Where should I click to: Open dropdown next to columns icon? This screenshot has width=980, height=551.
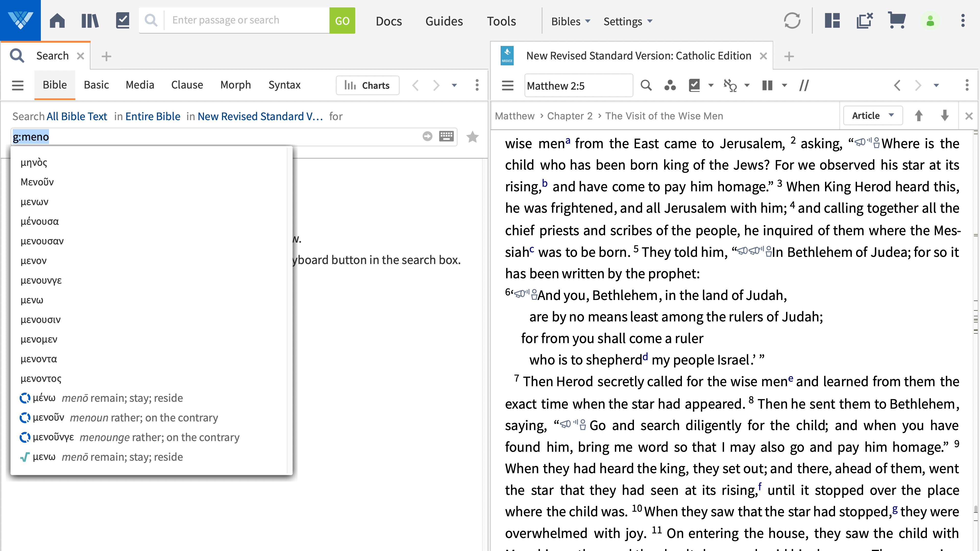(x=784, y=85)
